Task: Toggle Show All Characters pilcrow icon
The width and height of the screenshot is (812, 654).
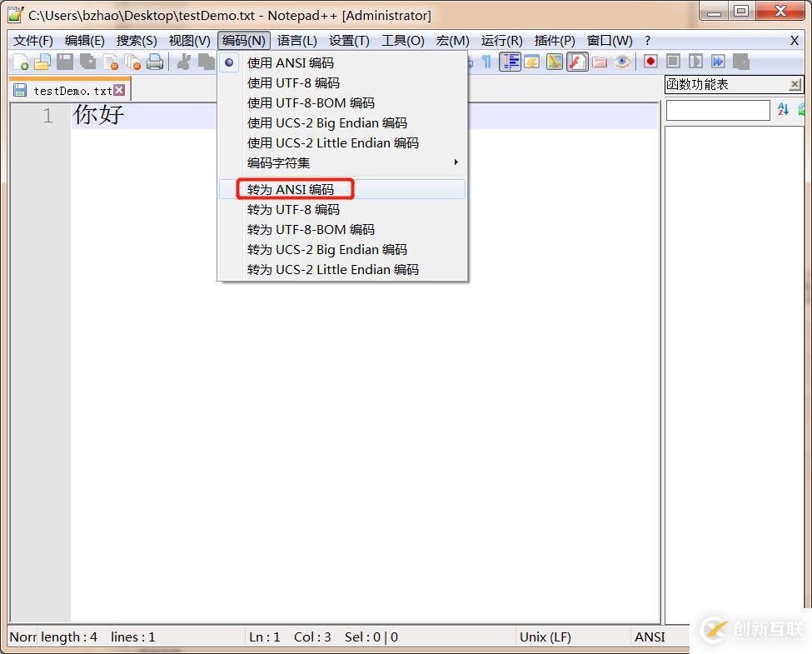Action: [487, 62]
